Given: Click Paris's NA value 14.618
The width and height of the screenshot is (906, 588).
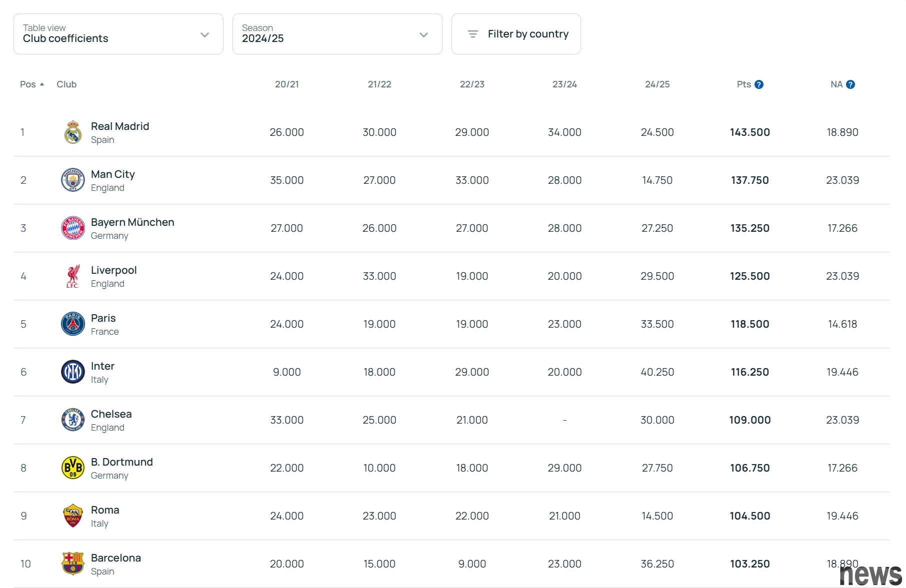Looking at the screenshot, I should pyautogui.click(x=842, y=324).
